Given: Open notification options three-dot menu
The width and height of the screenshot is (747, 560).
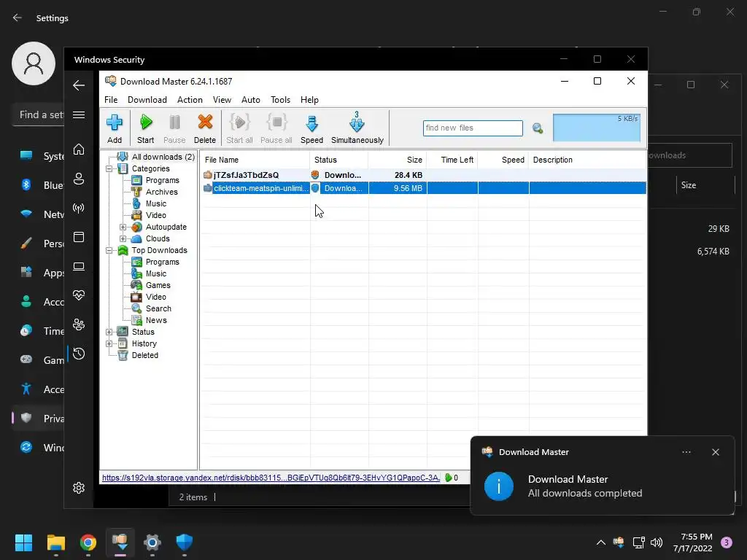Looking at the screenshot, I should pos(686,452).
